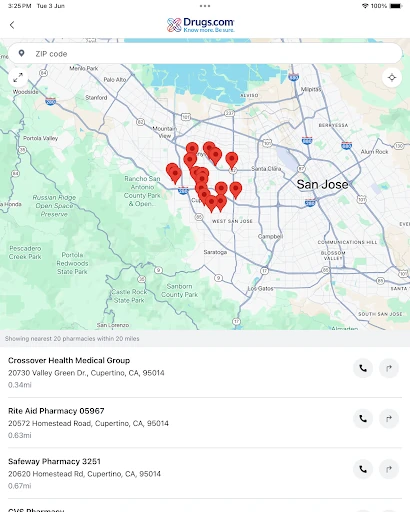The width and height of the screenshot is (410, 512).
Task: Click the San Jose label on map
Action: click(x=322, y=184)
